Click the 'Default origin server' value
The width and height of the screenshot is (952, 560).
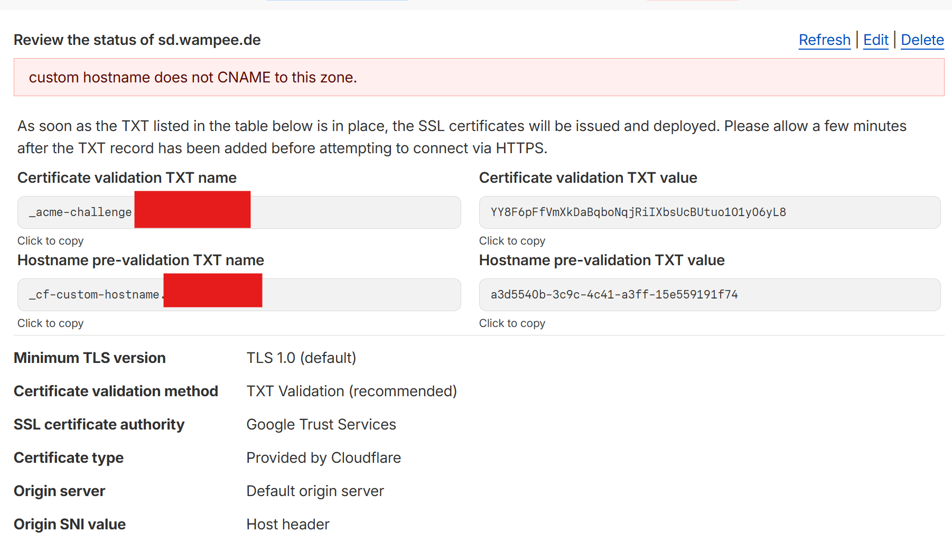(x=315, y=491)
